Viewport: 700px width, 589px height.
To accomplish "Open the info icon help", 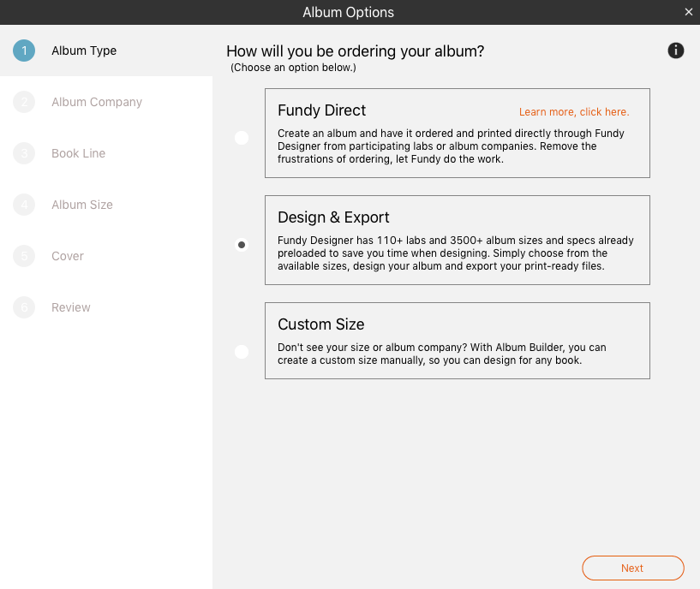I will [x=675, y=51].
